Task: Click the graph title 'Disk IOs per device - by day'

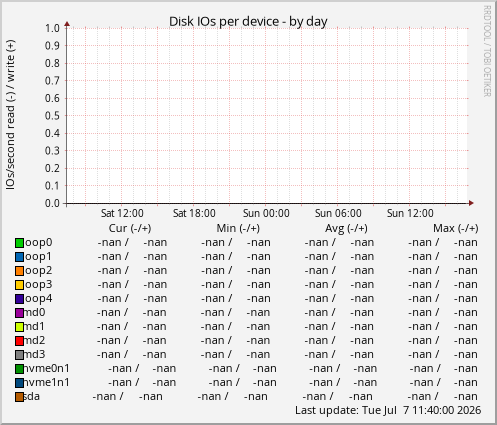Action: point(248,22)
